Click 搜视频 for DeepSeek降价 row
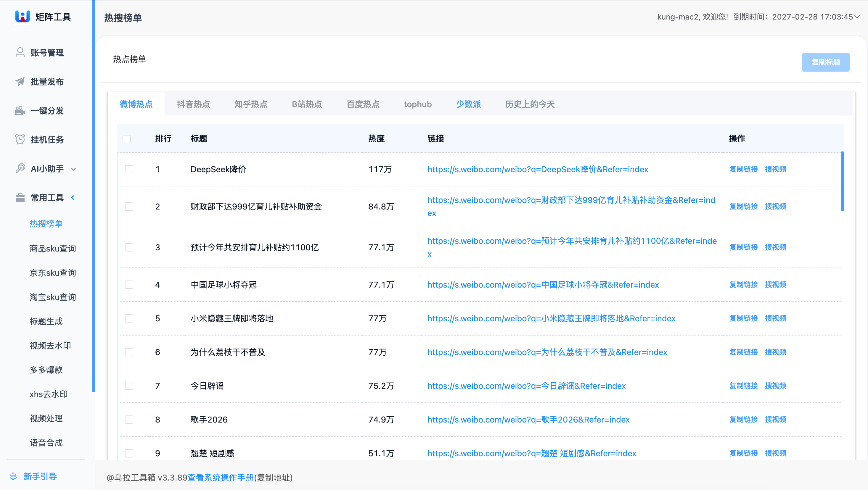The width and height of the screenshot is (868, 490). tap(775, 169)
